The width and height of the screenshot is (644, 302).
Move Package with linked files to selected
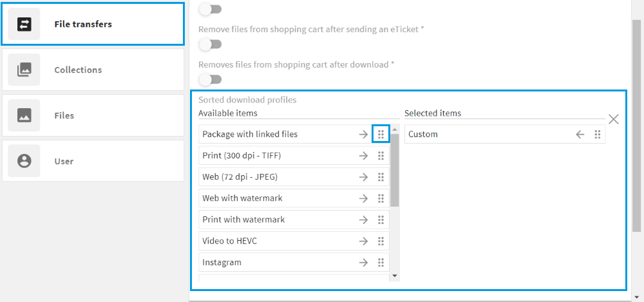363,135
